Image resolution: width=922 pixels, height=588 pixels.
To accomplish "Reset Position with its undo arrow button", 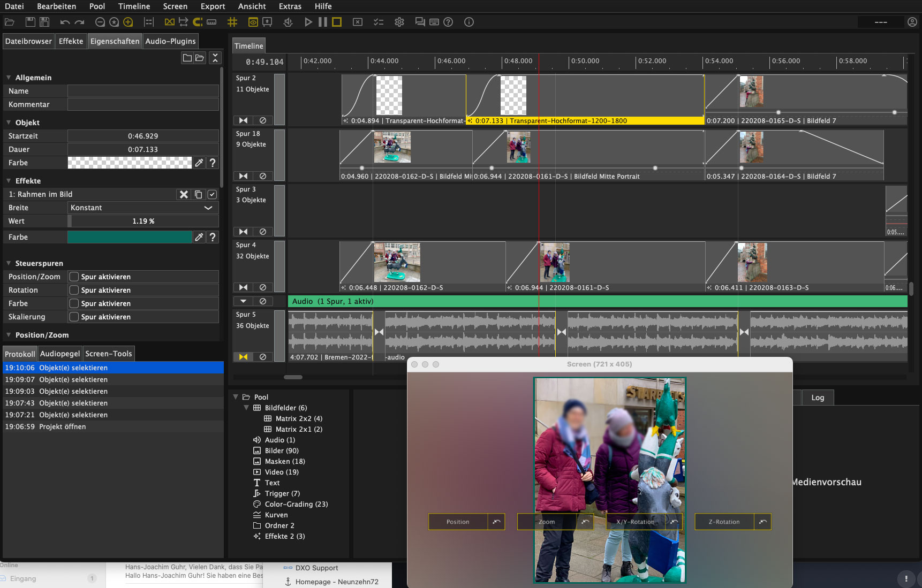I will coord(496,522).
